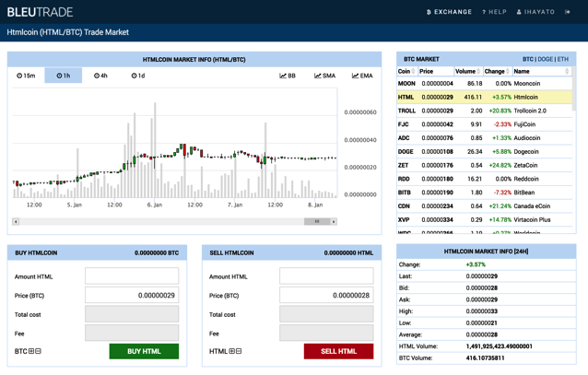Click the market list vertical scrollbar
Viewport: 588px width, 375px height.
tap(574, 89)
